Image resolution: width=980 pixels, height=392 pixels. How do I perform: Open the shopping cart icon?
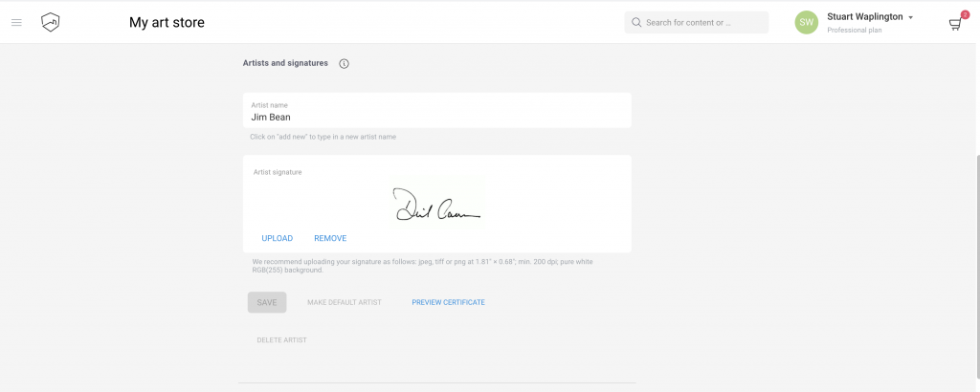tap(954, 24)
